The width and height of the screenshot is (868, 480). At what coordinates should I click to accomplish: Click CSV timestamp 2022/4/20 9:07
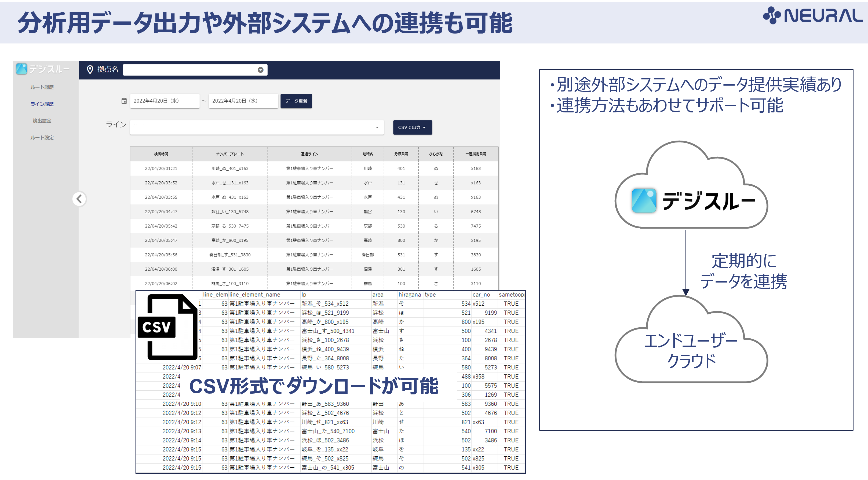[x=182, y=367]
